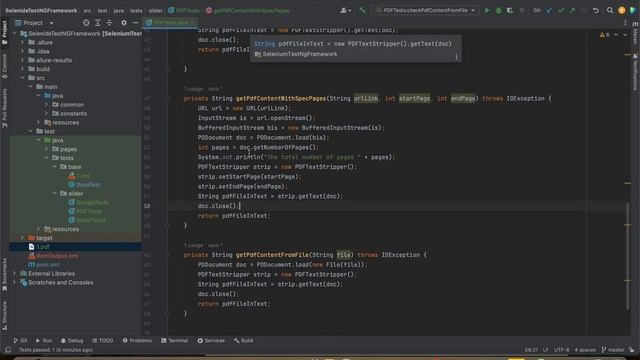
Task: Push commits via Git arrow icon
Action: [572, 10]
